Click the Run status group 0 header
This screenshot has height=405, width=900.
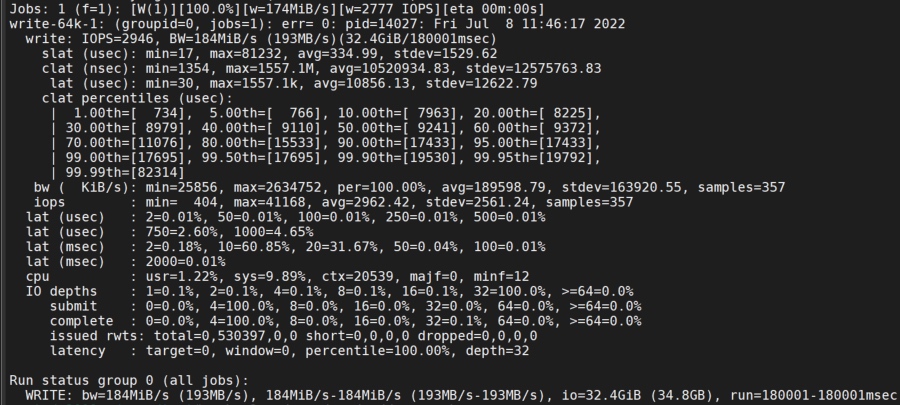(x=129, y=381)
